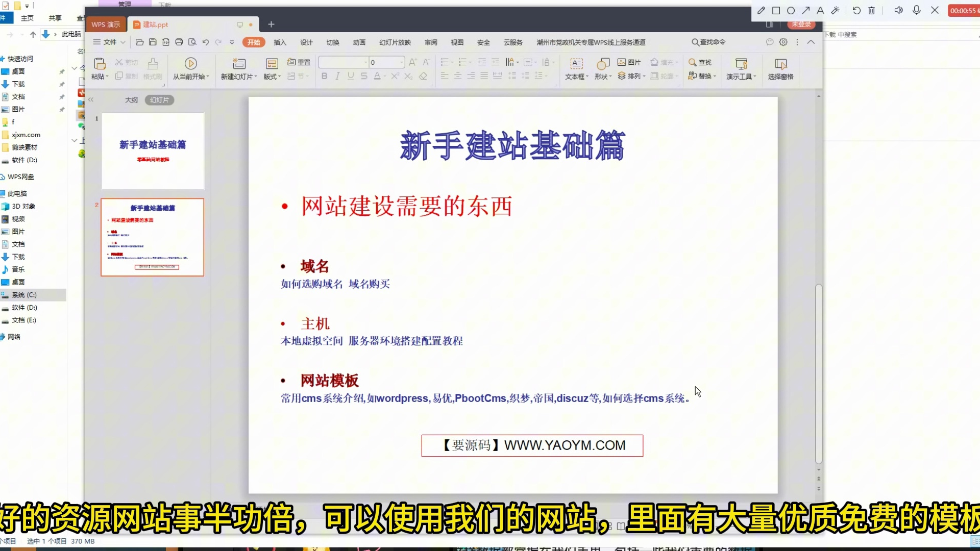Toggle Strikethrough formatting
The height and width of the screenshot is (551, 980).
pyautogui.click(x=364, y=76)
